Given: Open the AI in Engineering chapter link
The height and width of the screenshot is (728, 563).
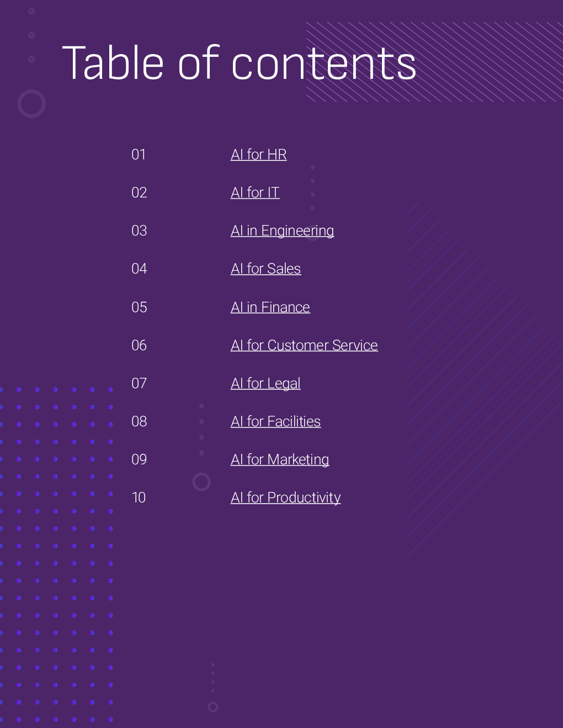Looking at the screenshot, I should tap(282, 231).
